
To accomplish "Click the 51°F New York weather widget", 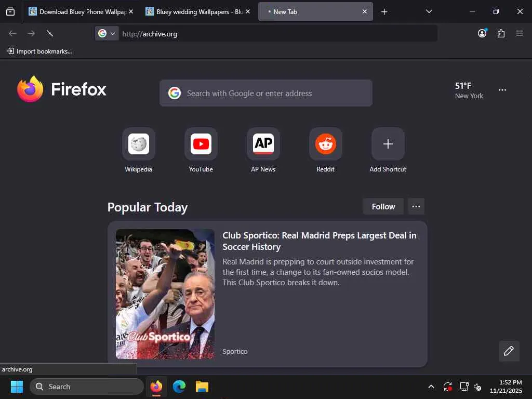I will coord(469,90).
